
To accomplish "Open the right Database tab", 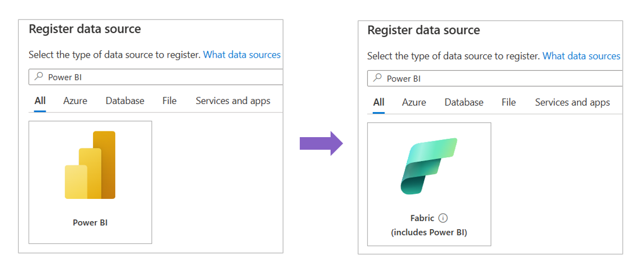I will click(464, 102).
